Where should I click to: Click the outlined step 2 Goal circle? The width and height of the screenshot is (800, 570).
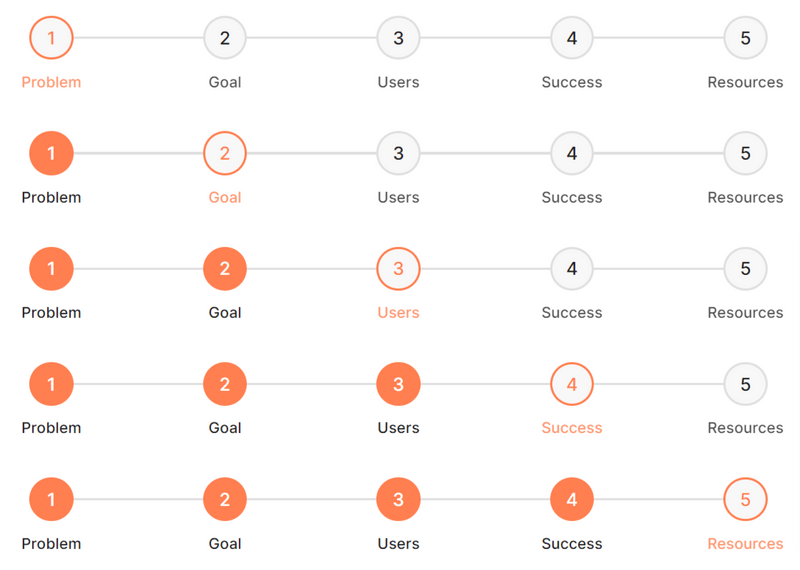(x=225, y=154)
